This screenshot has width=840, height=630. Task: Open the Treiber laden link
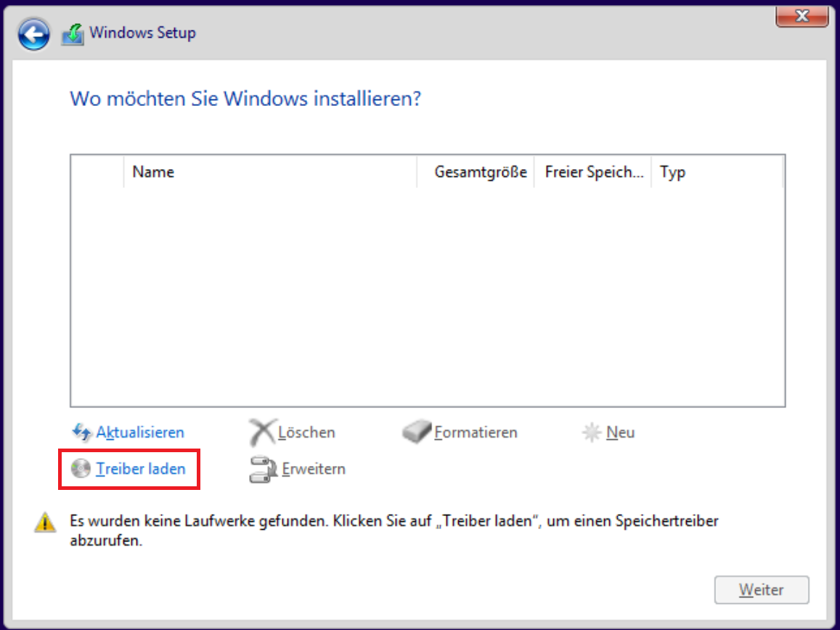pyautogui.click(x=141, y=469)
